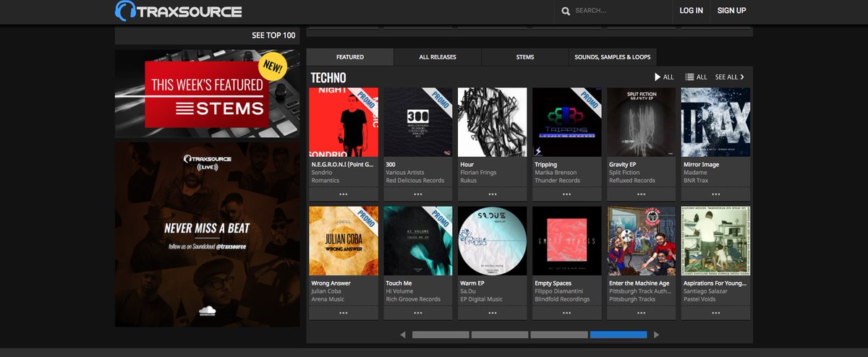Open the N.E.G.R.O.N.I cover art
This screenshot has width=868, height=357.
344,122
